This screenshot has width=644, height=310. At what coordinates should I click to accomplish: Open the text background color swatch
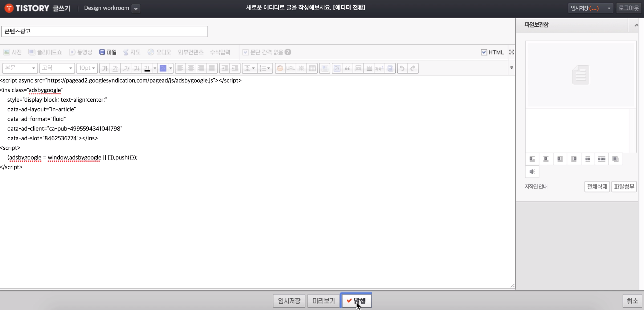[x=163, y=68]
